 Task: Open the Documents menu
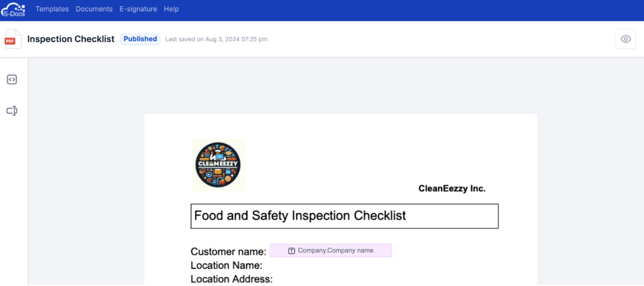click(94, 9)
